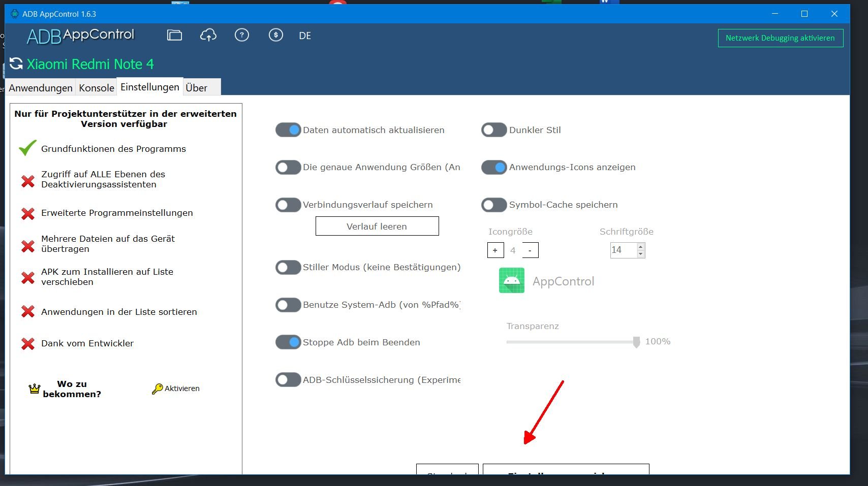Click the cloud upload icon
The height and width of the screenshot is (486, 868).
[208, 35]
